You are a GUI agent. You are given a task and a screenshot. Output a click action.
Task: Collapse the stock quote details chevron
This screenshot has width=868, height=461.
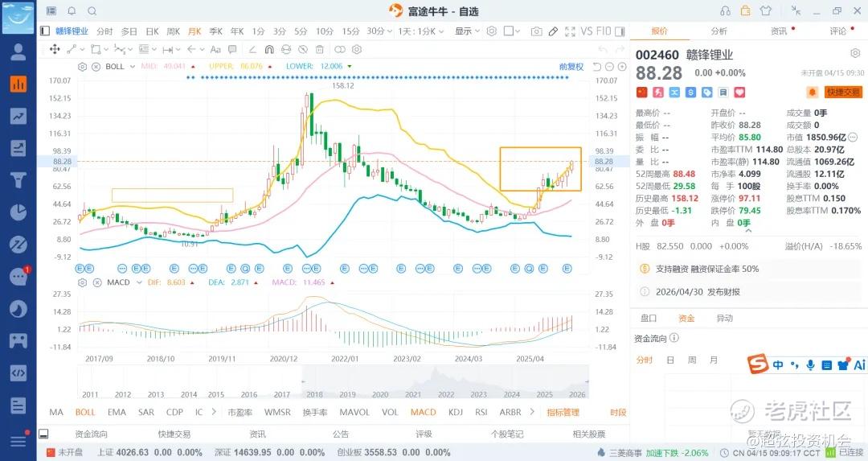click(748, 230)
